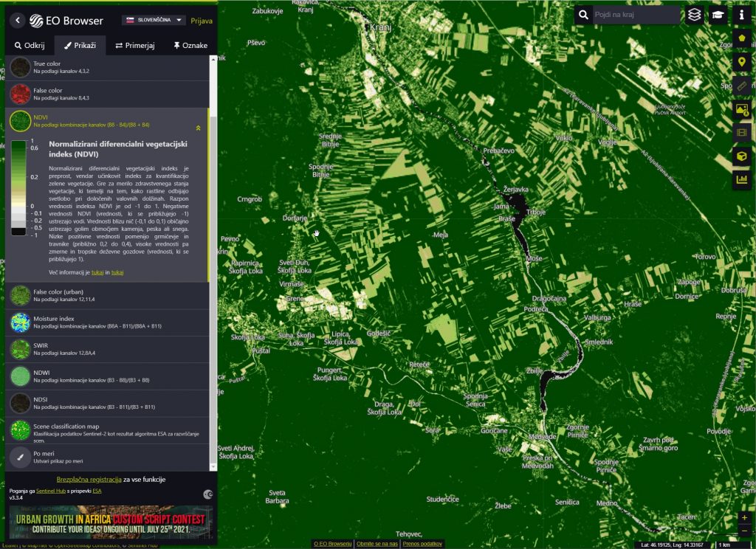Select Scene classification map layer
The image size is (756, 549).
pos(107,430)
